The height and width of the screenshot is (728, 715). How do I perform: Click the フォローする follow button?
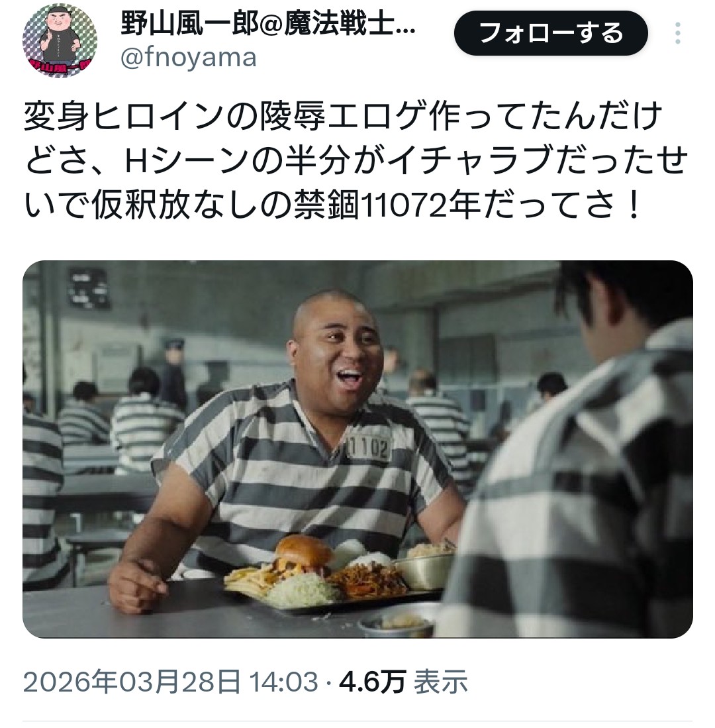pos(551,33)
